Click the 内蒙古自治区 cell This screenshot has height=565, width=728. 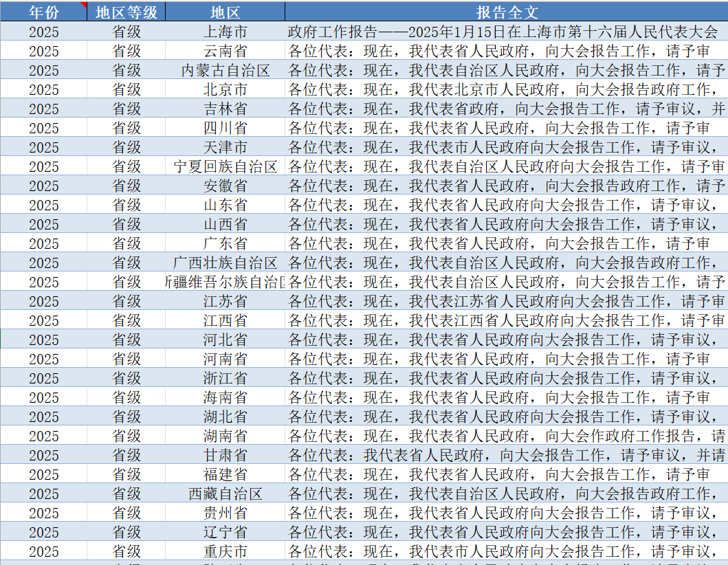point(225,70)
